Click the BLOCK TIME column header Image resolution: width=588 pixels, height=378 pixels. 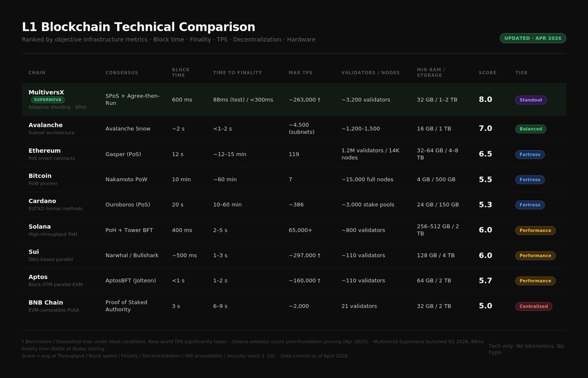(x=181, y=72)
